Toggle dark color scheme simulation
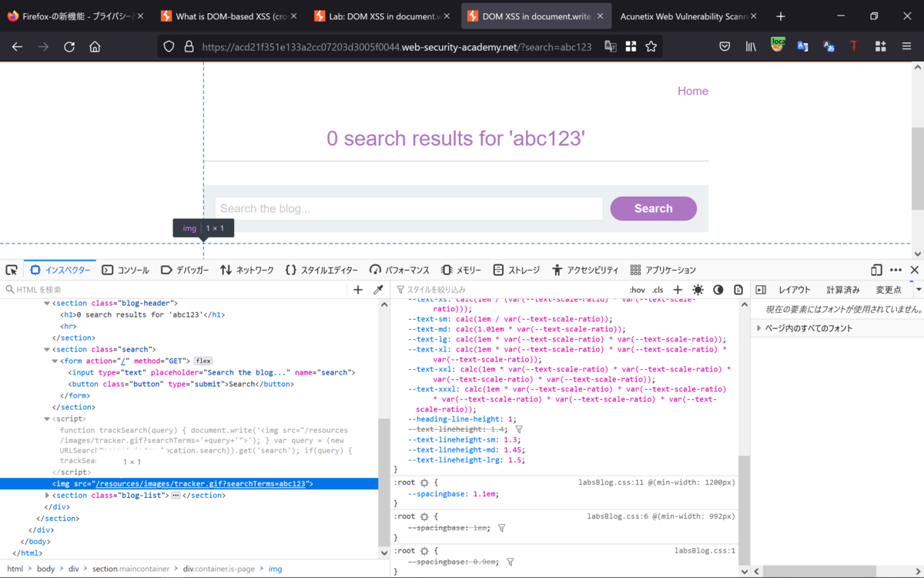The image size is (924, 578). click(x=718, y=290)
